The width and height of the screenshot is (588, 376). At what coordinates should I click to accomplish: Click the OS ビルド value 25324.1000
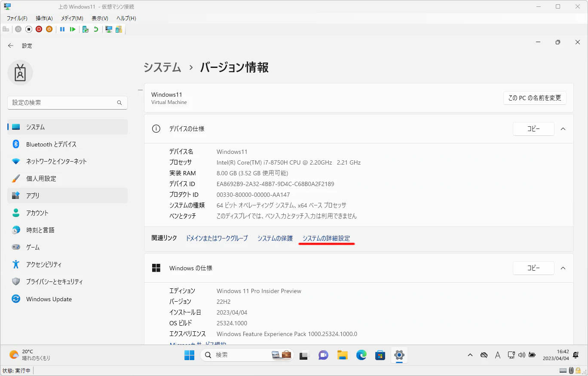pos(232,323)
